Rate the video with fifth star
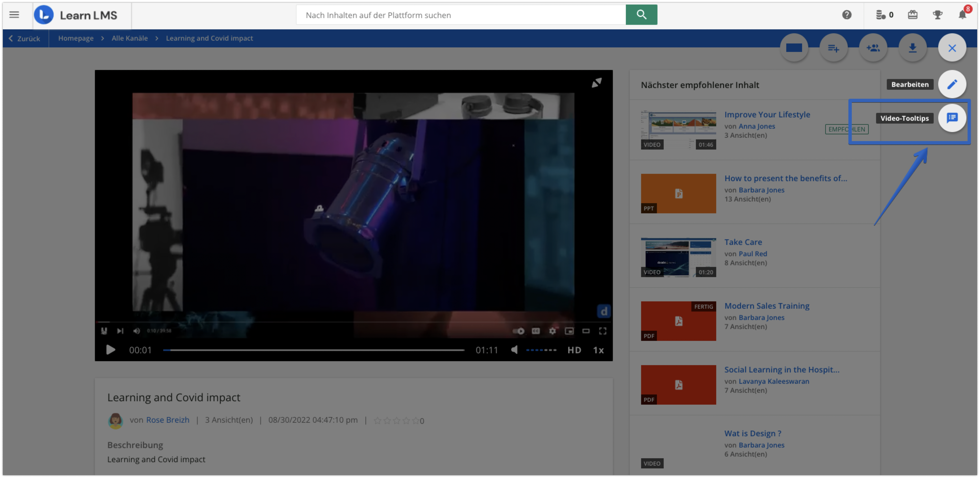 click(415, 421)
